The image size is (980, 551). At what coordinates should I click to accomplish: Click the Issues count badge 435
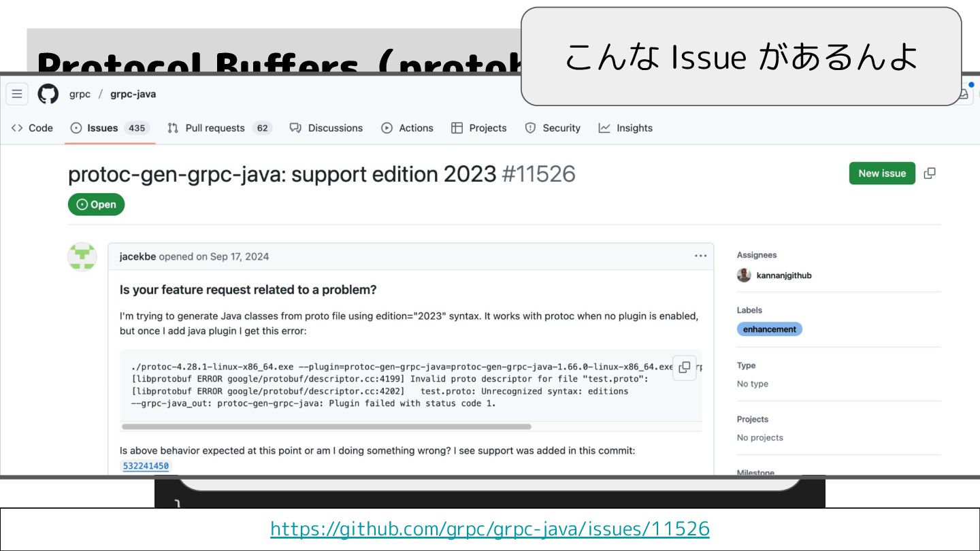(x=137, y=128)
